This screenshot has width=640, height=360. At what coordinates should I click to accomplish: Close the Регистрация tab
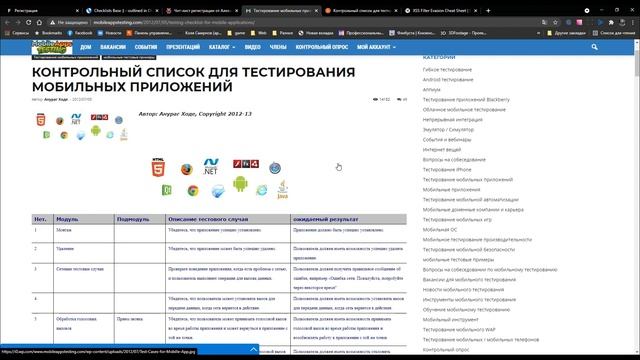pyautogui.click(x=77, y=11)
